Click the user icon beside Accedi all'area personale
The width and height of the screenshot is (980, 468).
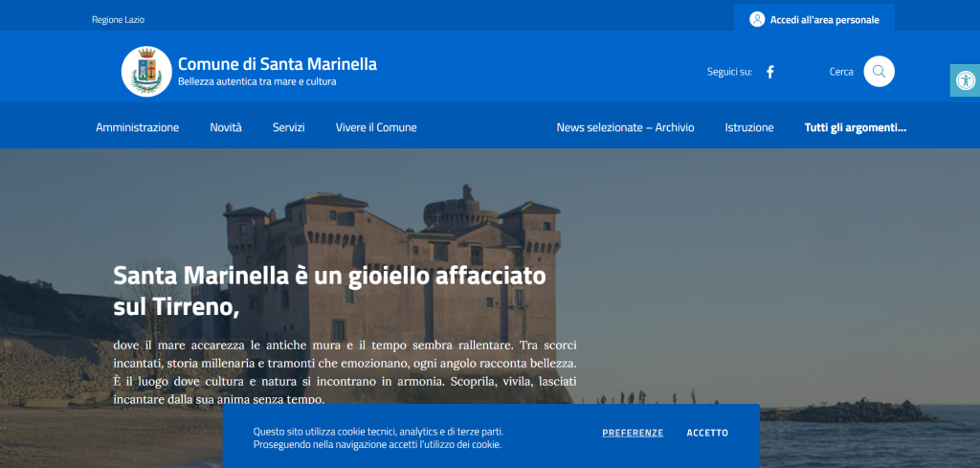tap(757, 19)
